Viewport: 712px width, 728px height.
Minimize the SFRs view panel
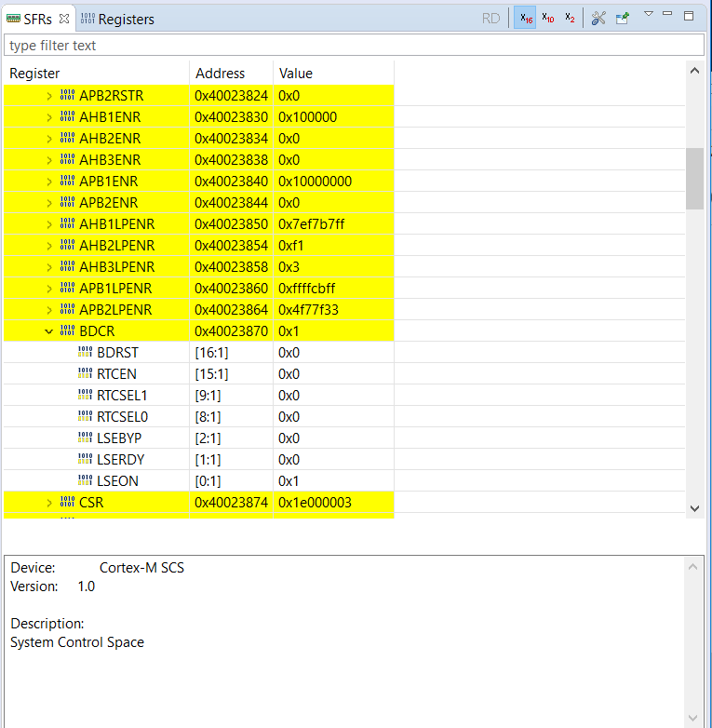click(667, 14)
